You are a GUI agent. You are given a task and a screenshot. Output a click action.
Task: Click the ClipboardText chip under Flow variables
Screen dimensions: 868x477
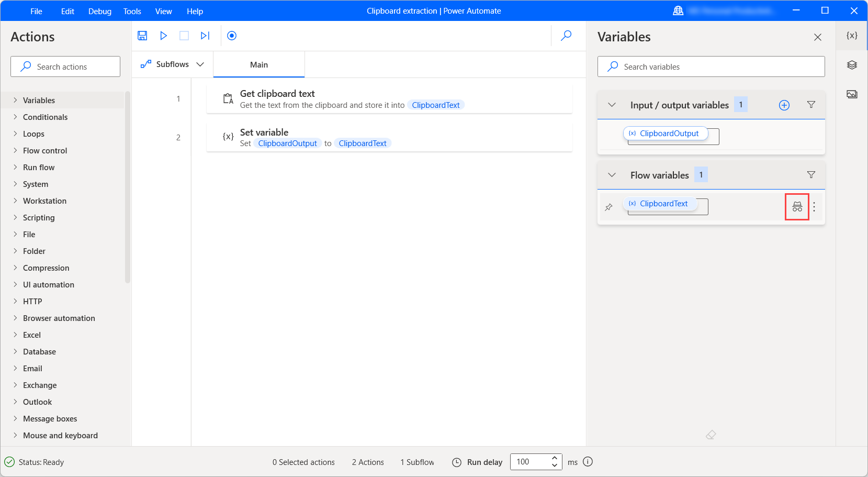660,204
